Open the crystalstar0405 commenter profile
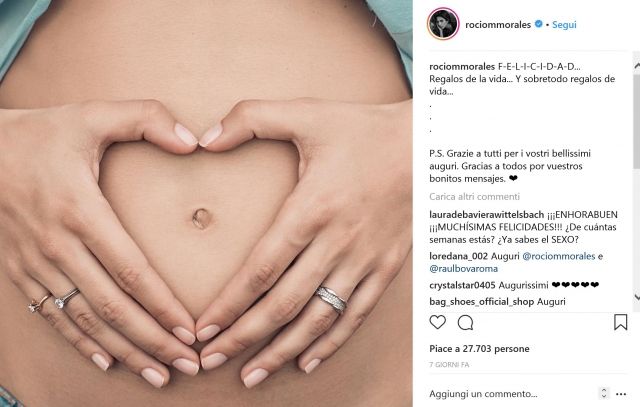The width and height of the screenshot is (640, 407). point(462,285)
